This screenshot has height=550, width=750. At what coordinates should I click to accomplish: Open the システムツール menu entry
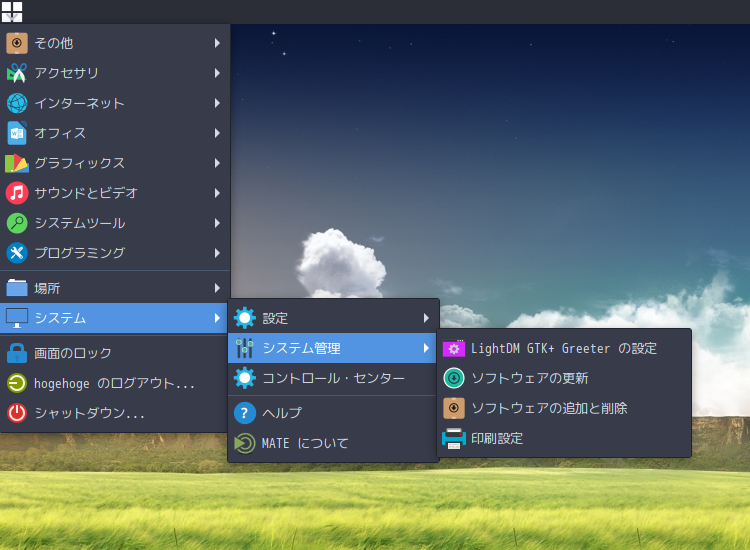[115, 223]
